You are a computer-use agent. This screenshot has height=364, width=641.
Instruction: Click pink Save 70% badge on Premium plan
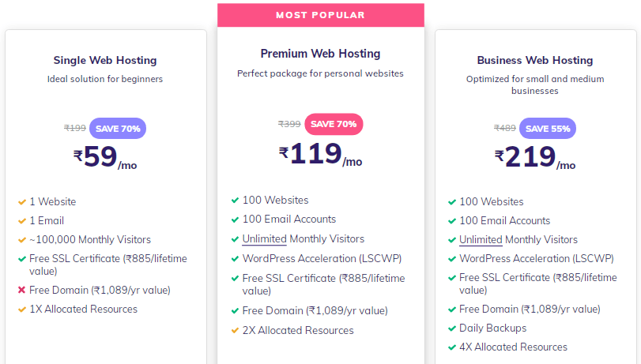point(333,124)
